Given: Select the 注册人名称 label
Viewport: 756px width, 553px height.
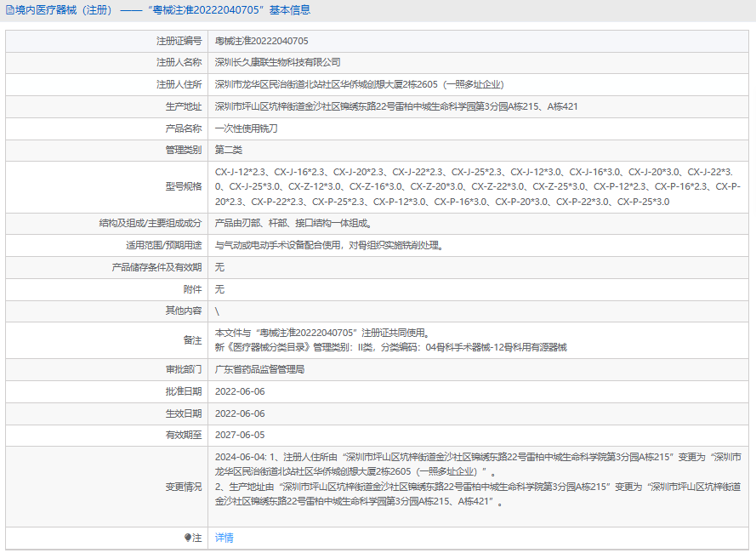Looking at the screenshot, I should [179, 62].
